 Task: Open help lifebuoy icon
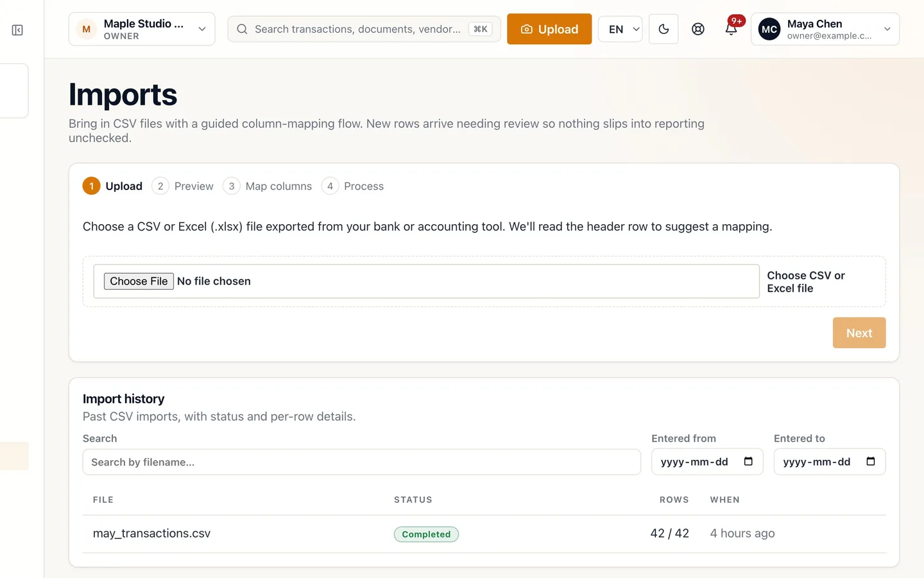(698, 29)
